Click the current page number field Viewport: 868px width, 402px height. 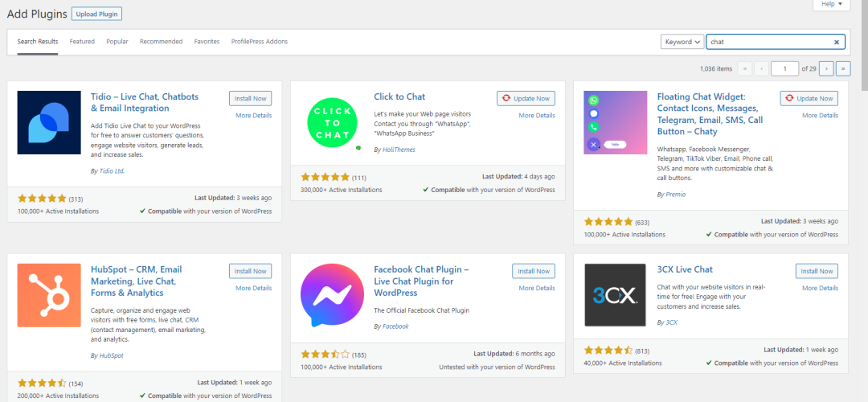click(784, 68)
